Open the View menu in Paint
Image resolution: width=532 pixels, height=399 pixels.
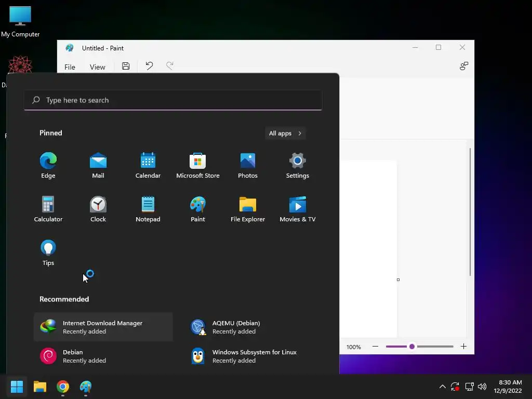(x=97, y=67)
